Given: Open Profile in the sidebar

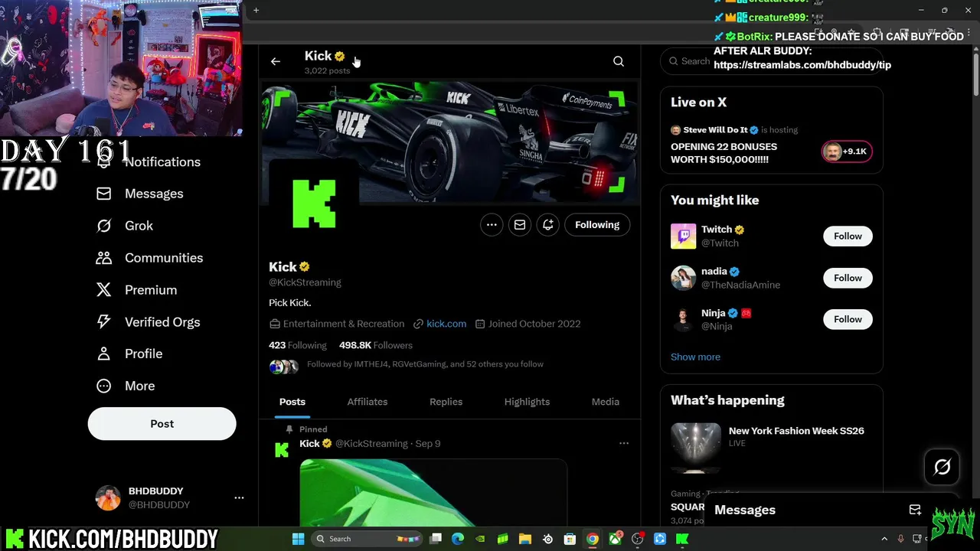Looking at the screenshot, I should (x=143, y=354).
